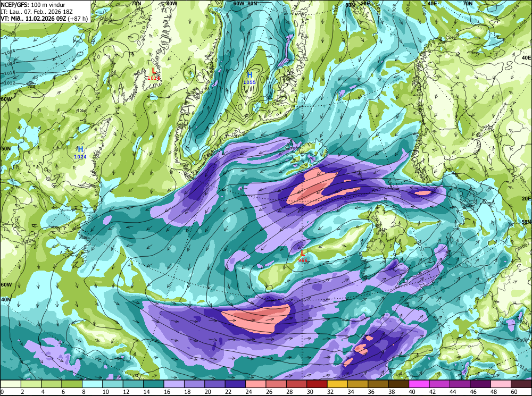
Task: Select the light pink 48–60 legend swatch
Action: [501, 384]
